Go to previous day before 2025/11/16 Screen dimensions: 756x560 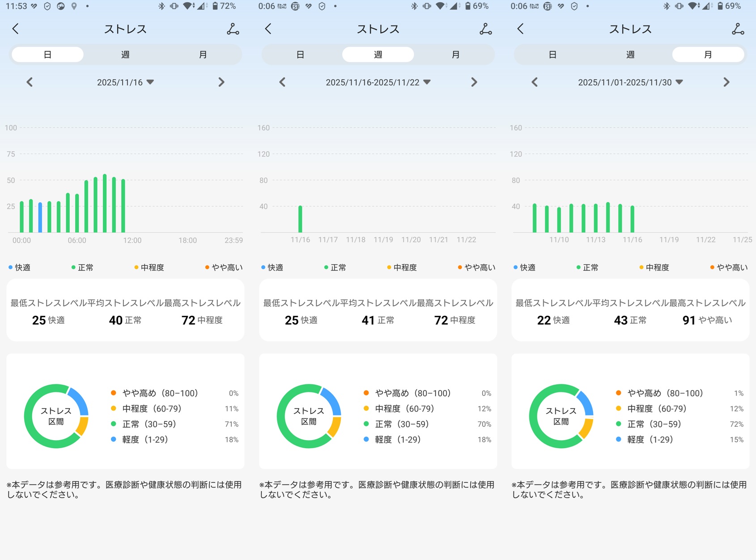(30, 82)
